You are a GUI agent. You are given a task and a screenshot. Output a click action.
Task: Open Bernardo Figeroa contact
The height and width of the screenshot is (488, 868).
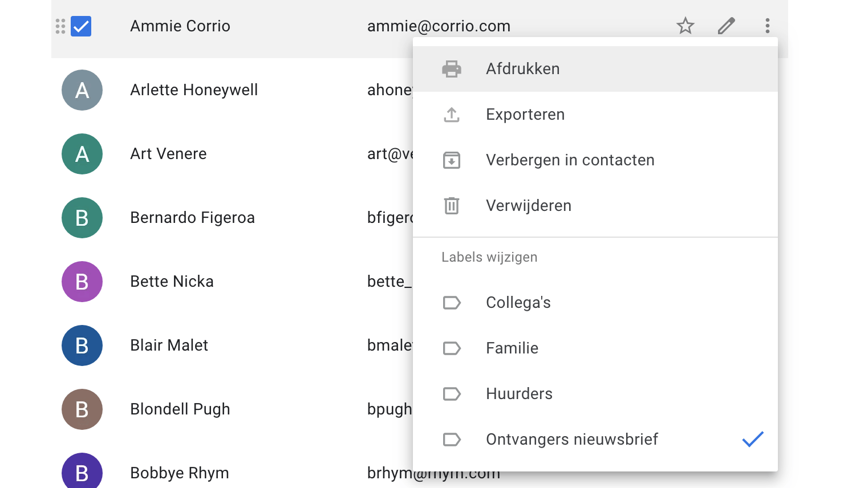pyautogui.click(x=192, y=218)
